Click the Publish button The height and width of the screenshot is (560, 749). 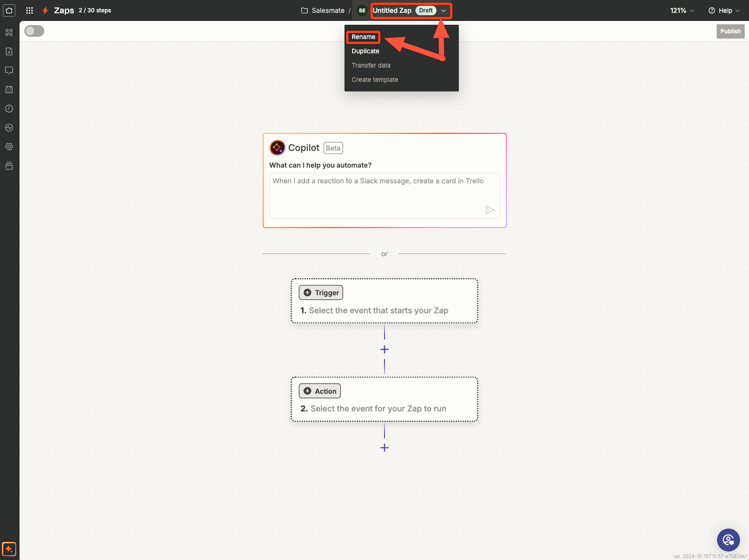pos(730,31)
